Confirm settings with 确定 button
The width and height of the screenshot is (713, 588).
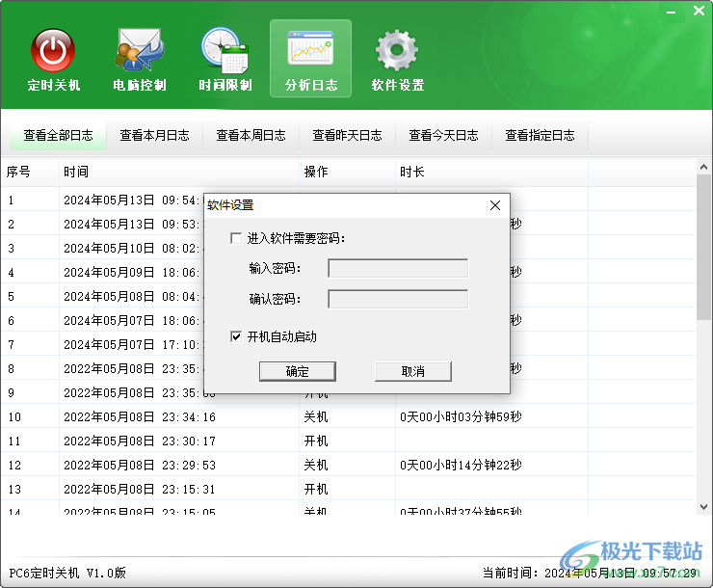pos(298,371)
